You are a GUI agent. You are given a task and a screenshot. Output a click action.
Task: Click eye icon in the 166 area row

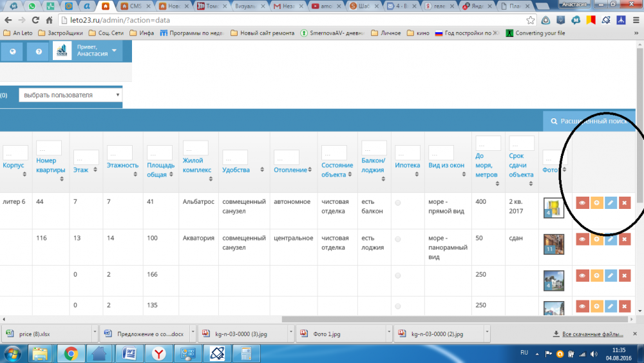[x=582, y=275]
